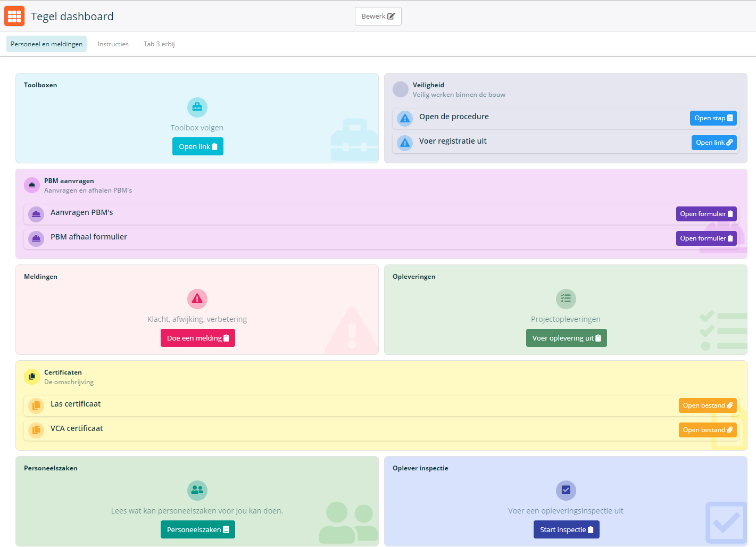This screenshot has width=756, height=547.
Task: Click the checklist icon in Opleveringen tile
Action: pyautogui.click(x=566, y=299)
